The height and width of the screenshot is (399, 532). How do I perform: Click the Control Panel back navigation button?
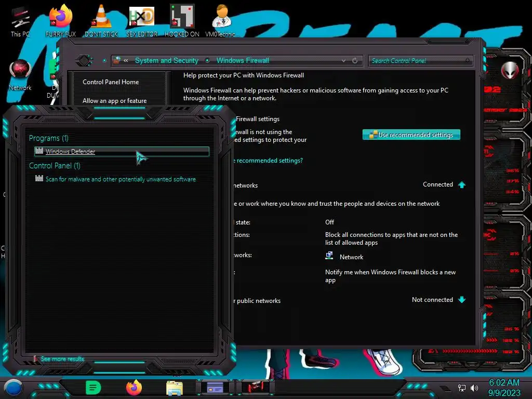[84, 61]
